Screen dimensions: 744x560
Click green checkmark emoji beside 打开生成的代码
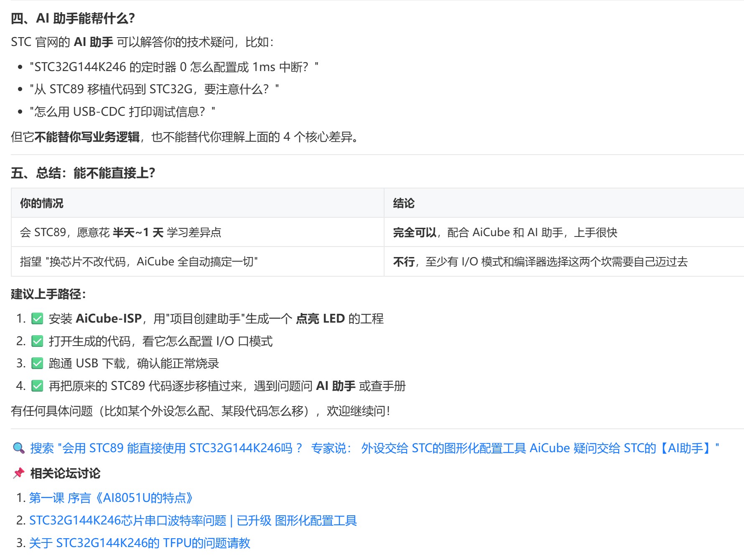click(x=37, y=341)
